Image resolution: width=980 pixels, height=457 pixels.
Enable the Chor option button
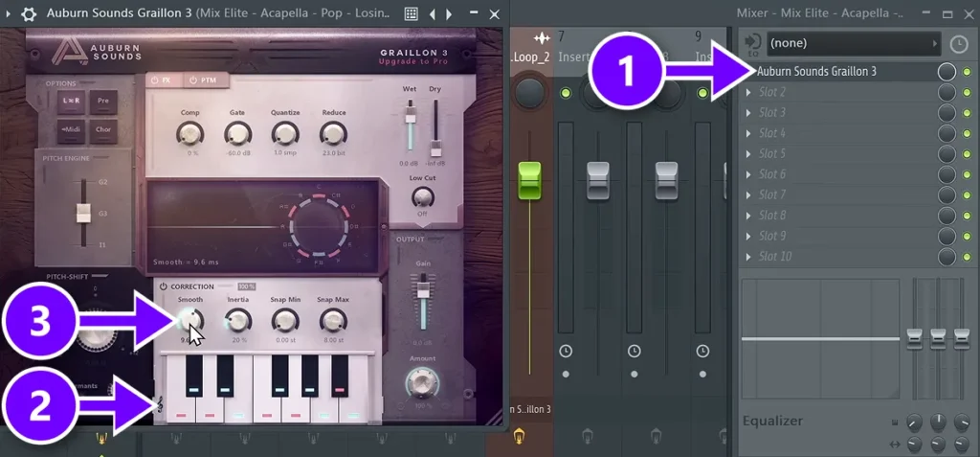103,129
